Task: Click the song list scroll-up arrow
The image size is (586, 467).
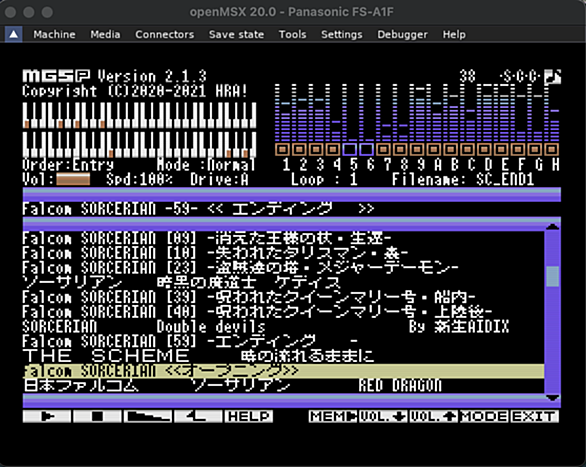Action: click(552, 226)
